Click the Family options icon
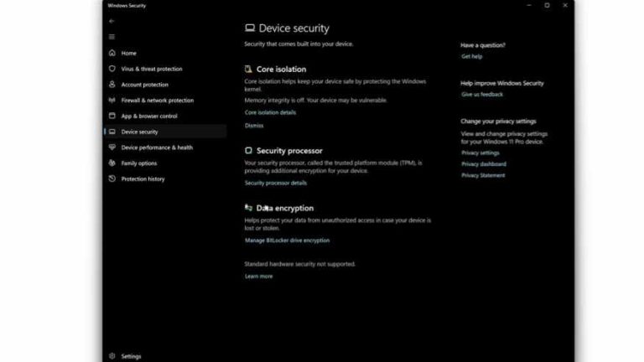Image resolution: width=644 pixels, height=362 pixels. point(112,163)
